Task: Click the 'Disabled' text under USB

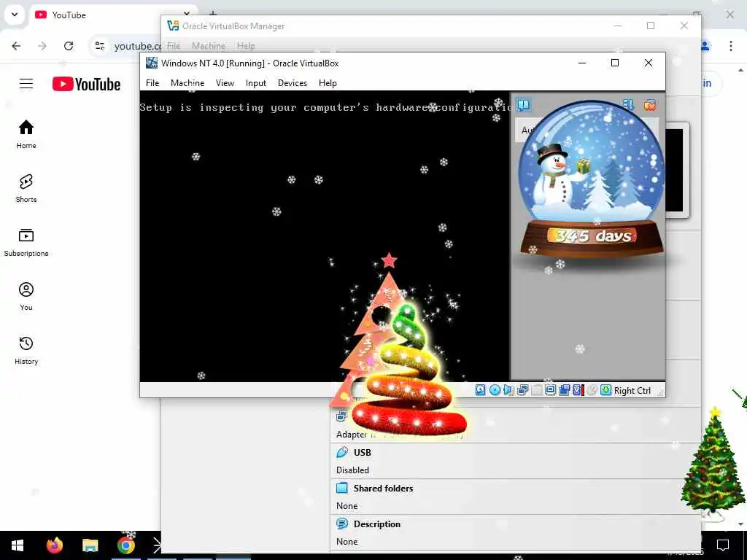Action: (352, 470)
